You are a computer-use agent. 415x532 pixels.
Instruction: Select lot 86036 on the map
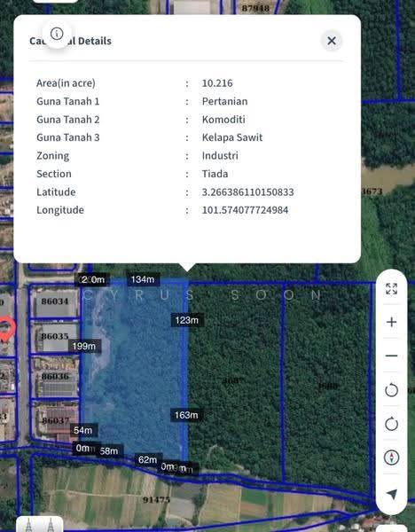coord(55,376)
